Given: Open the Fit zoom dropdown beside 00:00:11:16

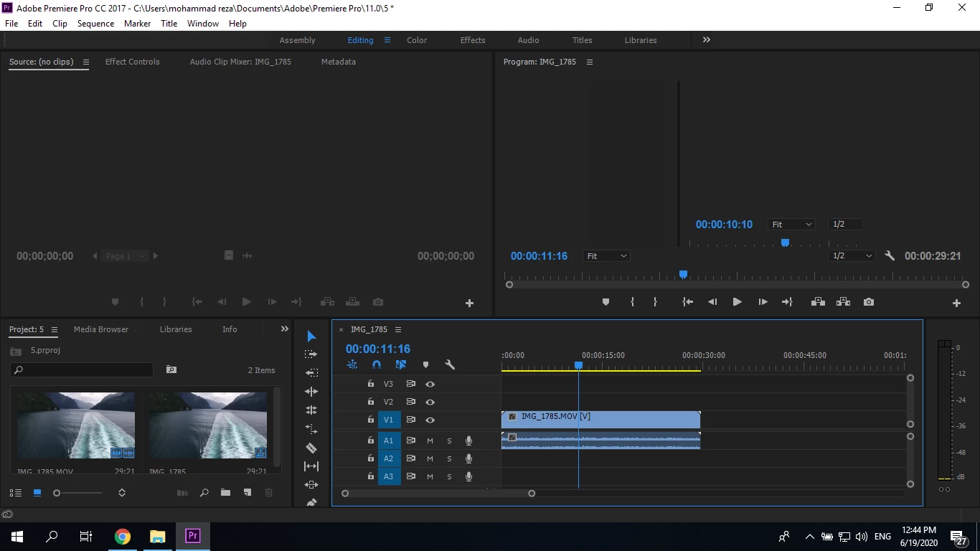Looking at the screenshot, I should [606, 256].
